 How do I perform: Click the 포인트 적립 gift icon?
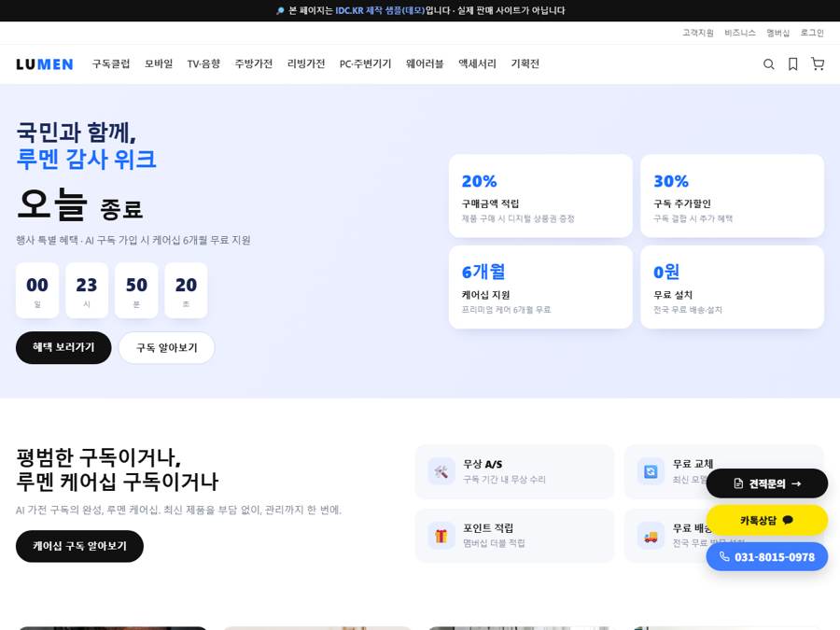point(441,535)
